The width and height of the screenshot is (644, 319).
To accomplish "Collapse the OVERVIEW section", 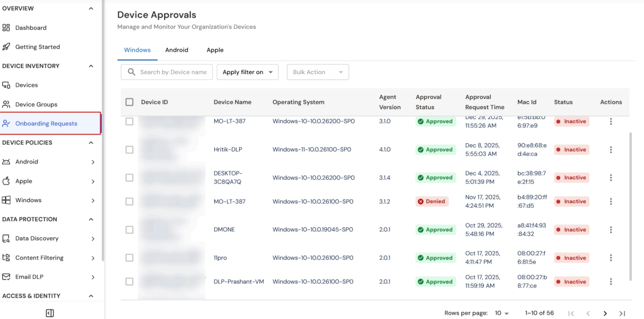I will [91, 8].
